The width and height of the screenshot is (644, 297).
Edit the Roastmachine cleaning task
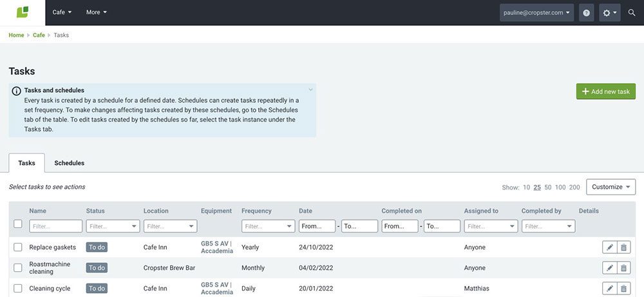(x=609, y=268)
